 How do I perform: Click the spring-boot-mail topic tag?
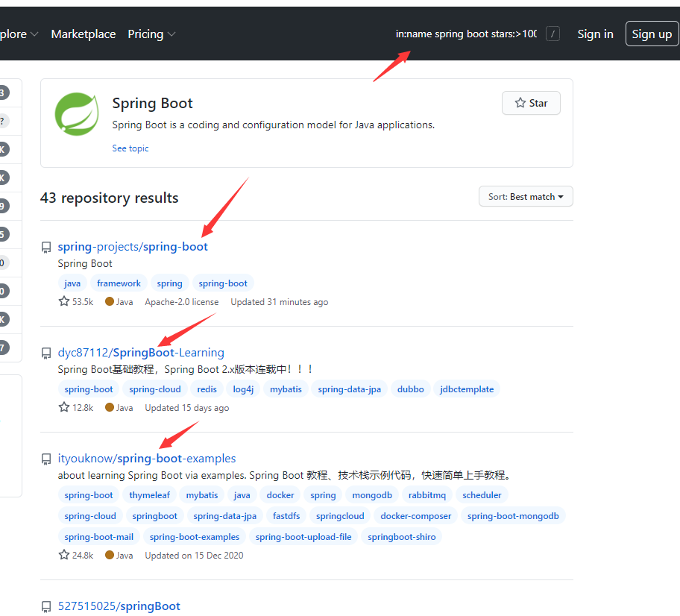coord(99,537)
